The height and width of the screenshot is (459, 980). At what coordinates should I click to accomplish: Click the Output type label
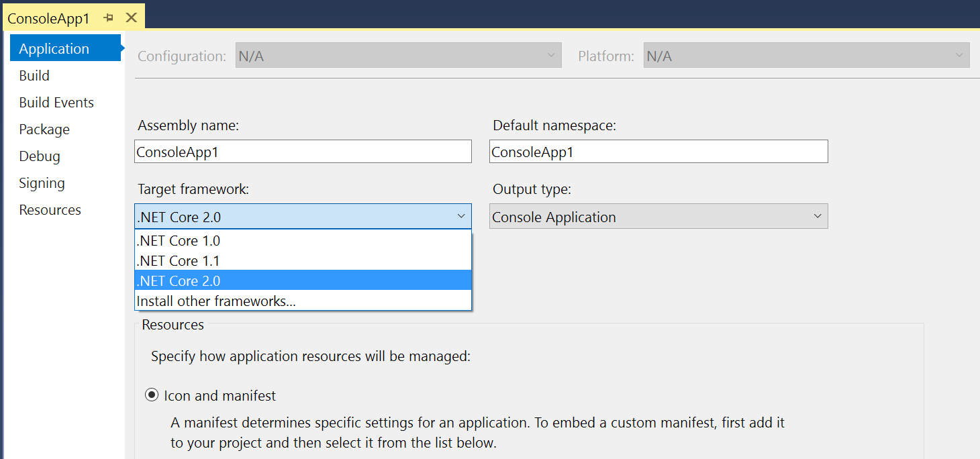[x=532, y=190]
